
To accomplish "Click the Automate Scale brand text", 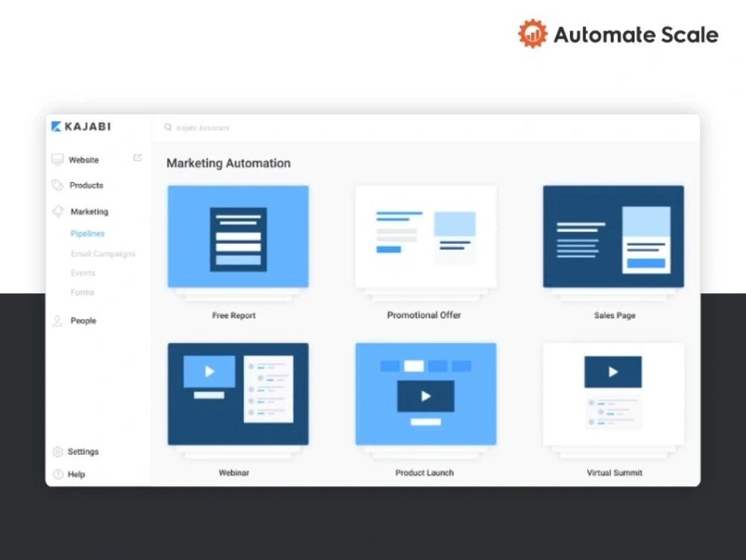I will click(x=636, y=35).
